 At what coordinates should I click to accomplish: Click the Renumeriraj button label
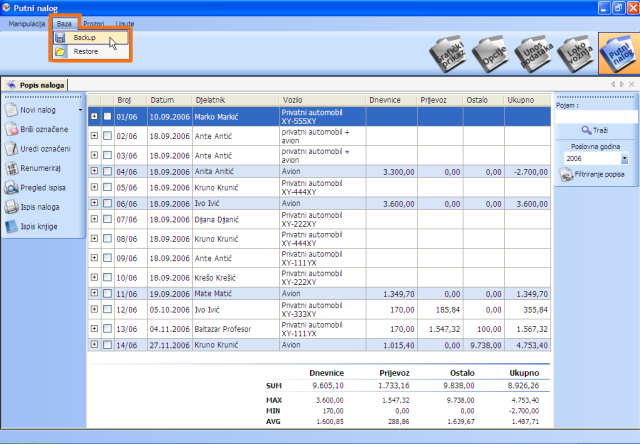click(40, 168)
